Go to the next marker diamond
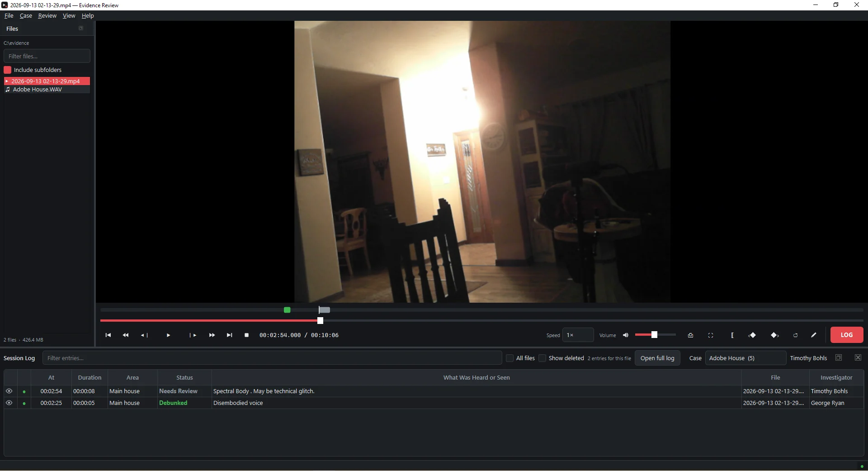This screenshot has height=471, width=868. (x=774, y=335)
